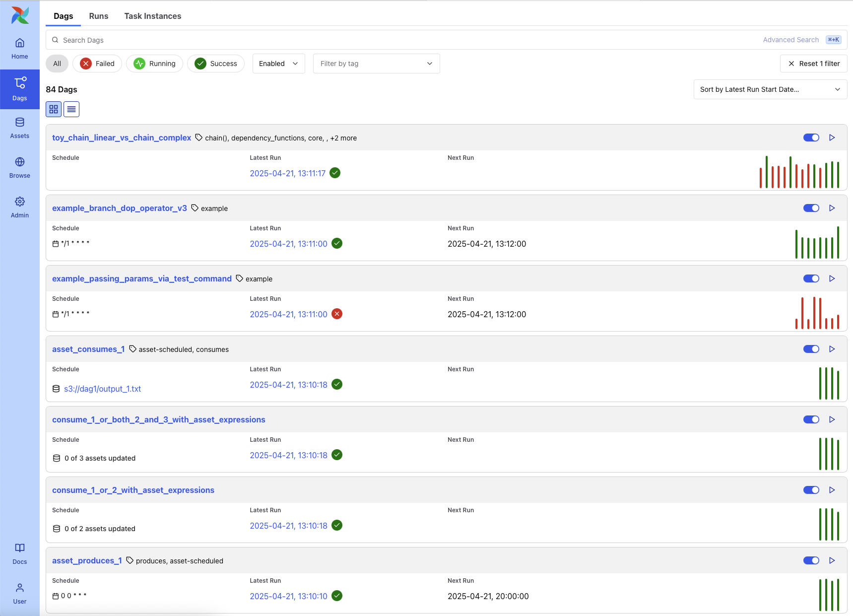Trigger the asset_consumes_1 DAG run
This screenshot has width=853, height=616.
tap(832, 349)
